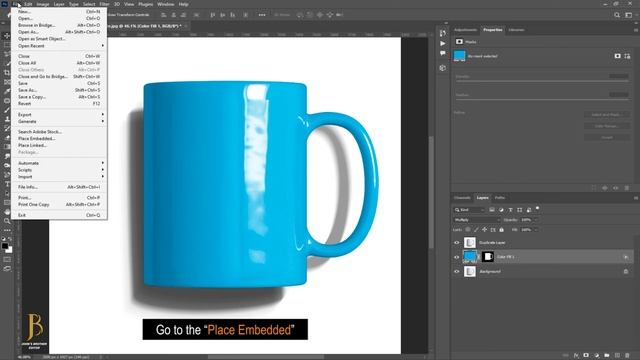Screen dimensions: 640x360
Task: Click the search magnifier in options bar
Action: pyautogui.click(x=617, y=15)
